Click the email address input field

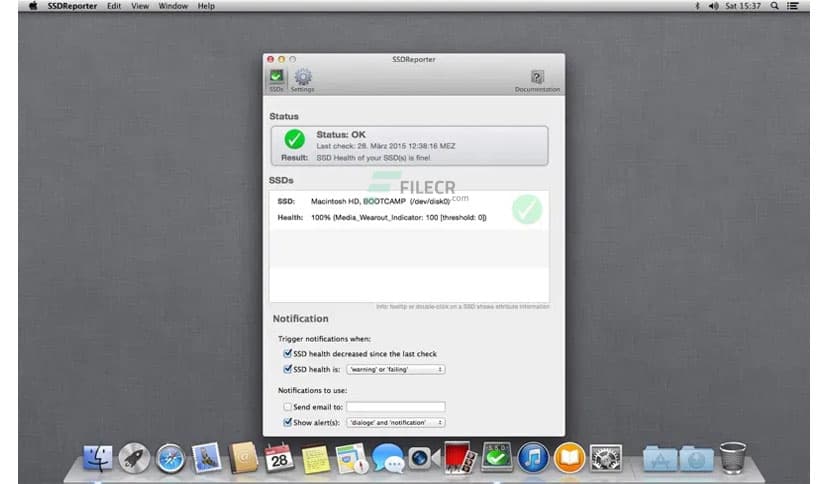(396, 407)
